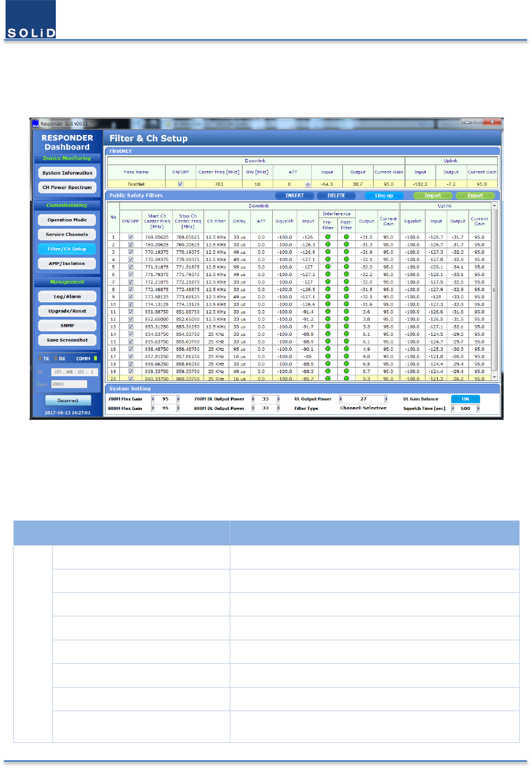Click FirstNet BW cell showing 10
Viewport: 532px width, 768px height.
258,184
